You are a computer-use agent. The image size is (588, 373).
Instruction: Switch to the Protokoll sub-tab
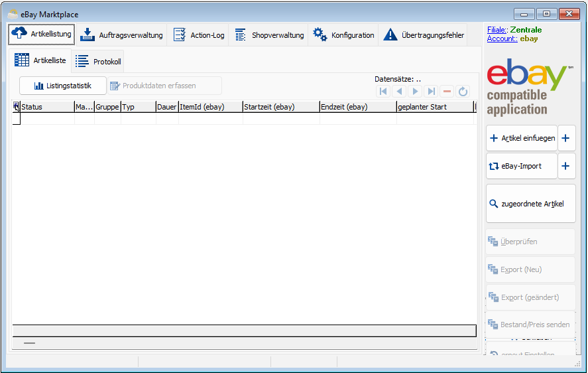pos(97,61)
